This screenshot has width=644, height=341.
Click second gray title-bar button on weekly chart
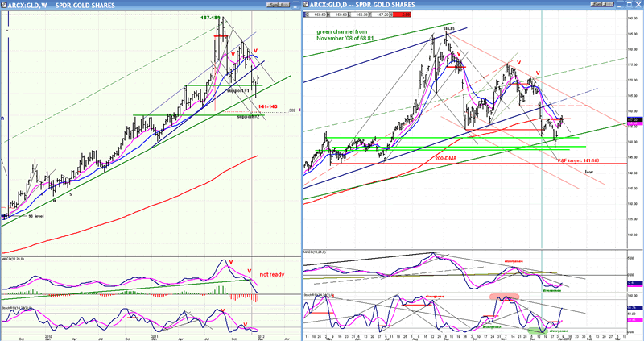coord(284,5)
